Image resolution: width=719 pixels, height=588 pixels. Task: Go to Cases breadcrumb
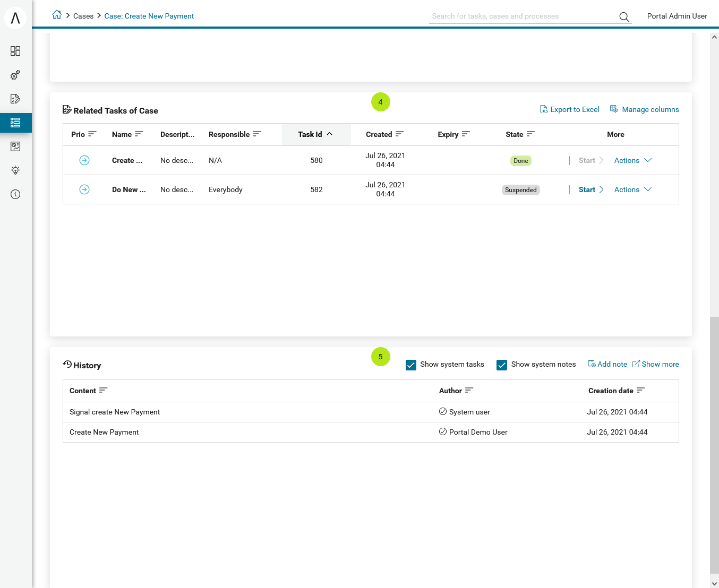pyautogui.click(x=83, y=16)
